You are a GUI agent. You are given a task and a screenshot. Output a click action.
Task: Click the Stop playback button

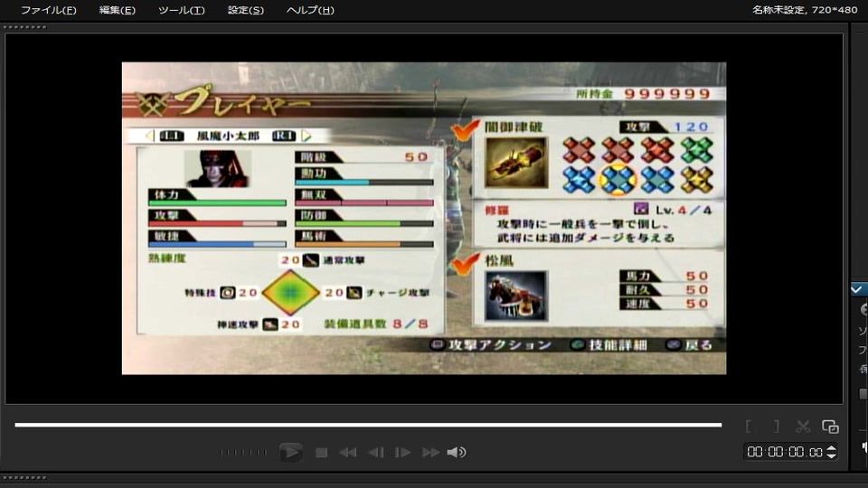pyautogui.click(x=321, y=453)
